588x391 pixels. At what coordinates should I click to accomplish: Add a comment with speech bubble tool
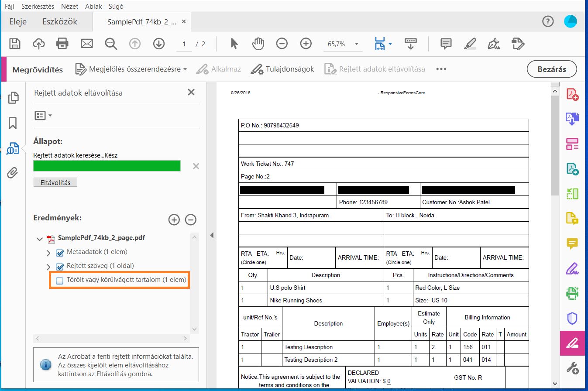(446, 44)
